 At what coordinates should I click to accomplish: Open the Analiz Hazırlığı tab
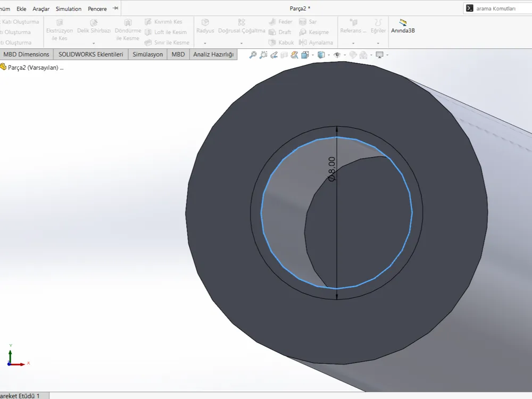tap(213, 54)
